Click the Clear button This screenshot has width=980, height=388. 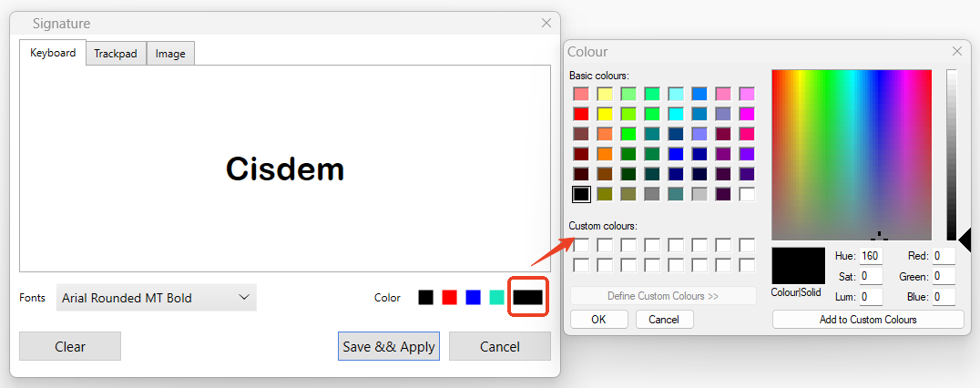70,346
